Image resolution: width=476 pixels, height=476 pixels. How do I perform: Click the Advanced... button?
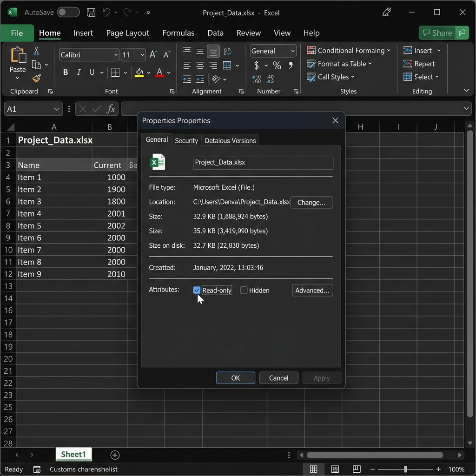[x=312, y=290]
